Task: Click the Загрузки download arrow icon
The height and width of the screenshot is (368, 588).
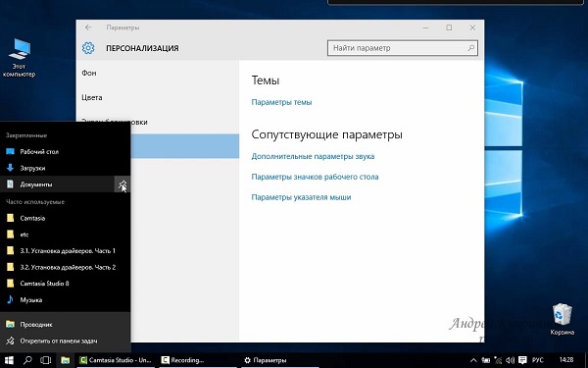Action: (x=11, y=168)
